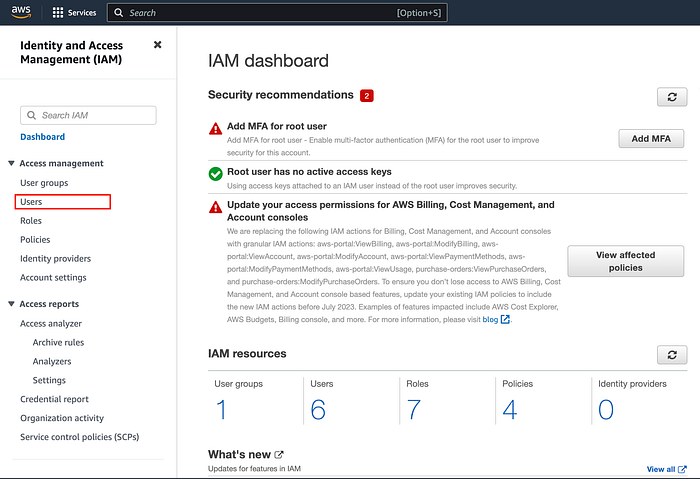This screenshot has height=479, width=700.
Task: Click the IAM resources heading
Action: tap(247, 354)
